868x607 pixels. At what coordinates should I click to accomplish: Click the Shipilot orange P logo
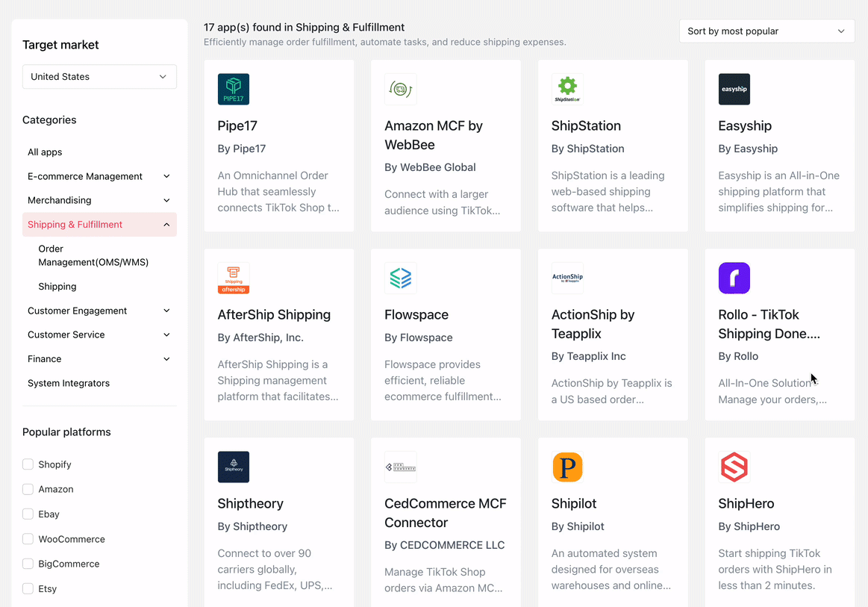(x=567, y=467)
